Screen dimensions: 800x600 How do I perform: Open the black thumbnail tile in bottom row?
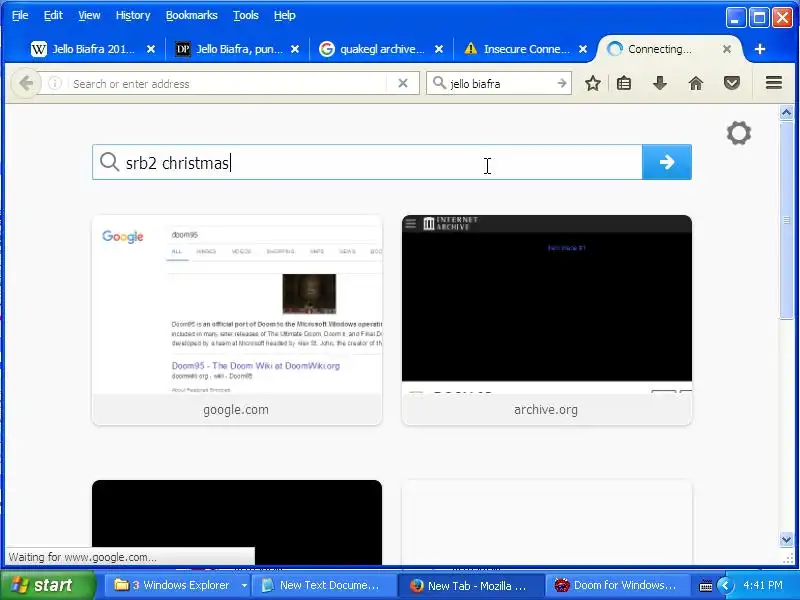tap(237, 522)
